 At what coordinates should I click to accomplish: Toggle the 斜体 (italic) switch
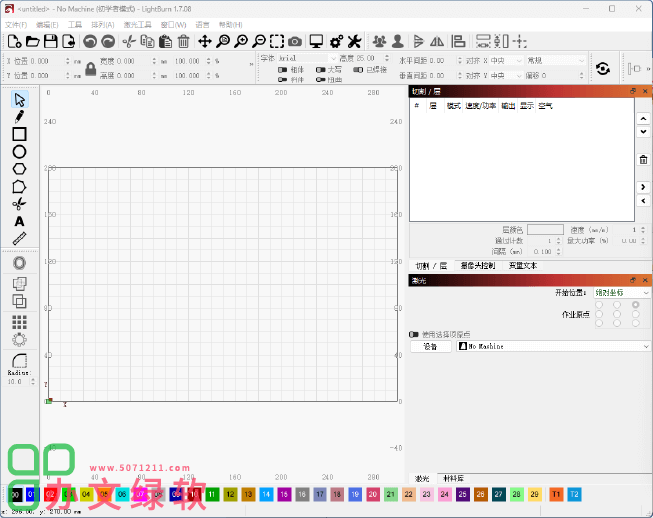coord(282,80)
